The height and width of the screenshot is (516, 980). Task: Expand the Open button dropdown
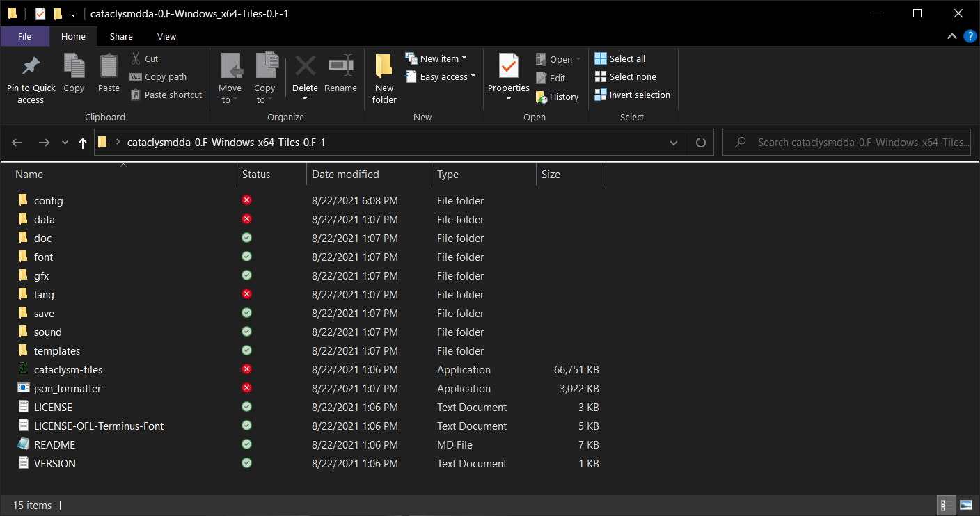click(578, 60)
